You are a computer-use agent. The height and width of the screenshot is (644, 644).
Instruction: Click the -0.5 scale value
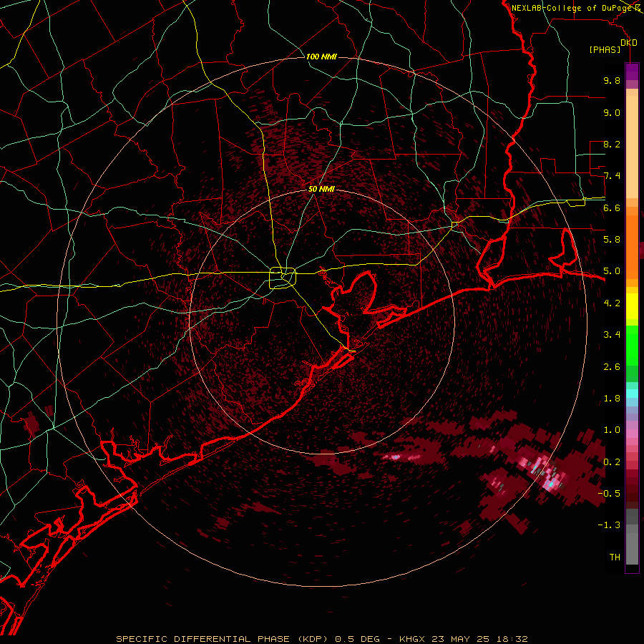[609, 493]
